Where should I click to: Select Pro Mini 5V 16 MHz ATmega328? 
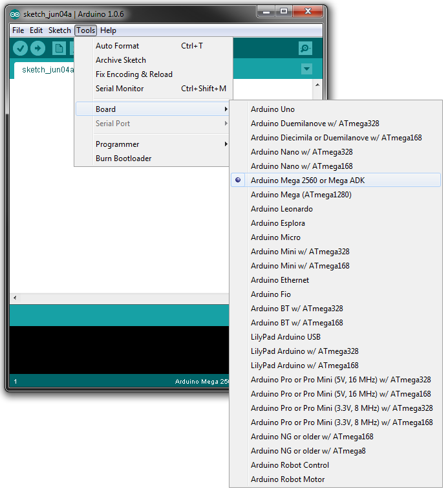click(x=336, y=380)
